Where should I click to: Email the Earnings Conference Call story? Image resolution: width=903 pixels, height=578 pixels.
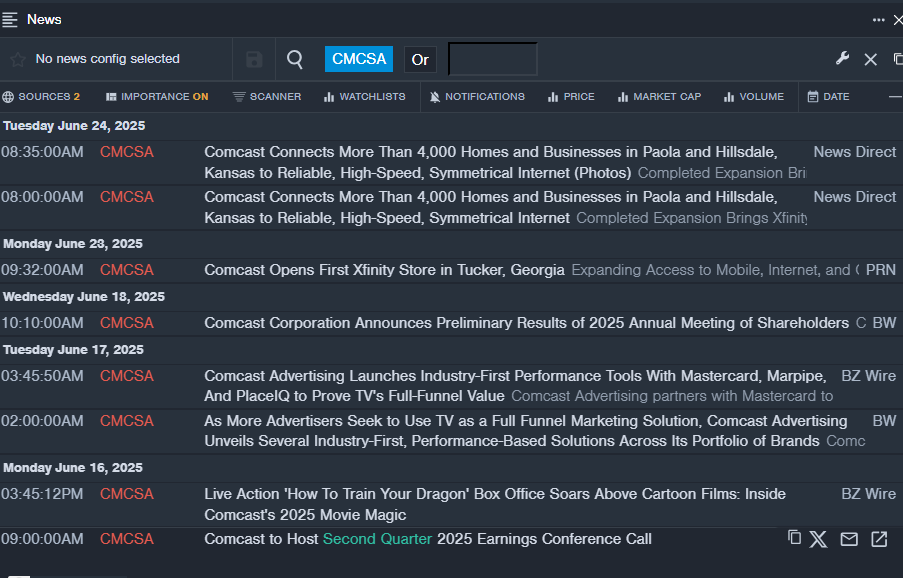point(849,539)
